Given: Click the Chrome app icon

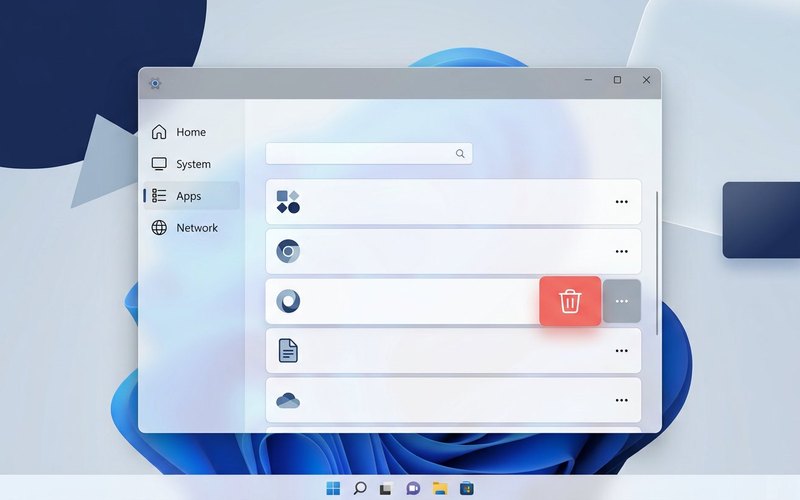Looking at the screenshot, I should tap(288, 251).
